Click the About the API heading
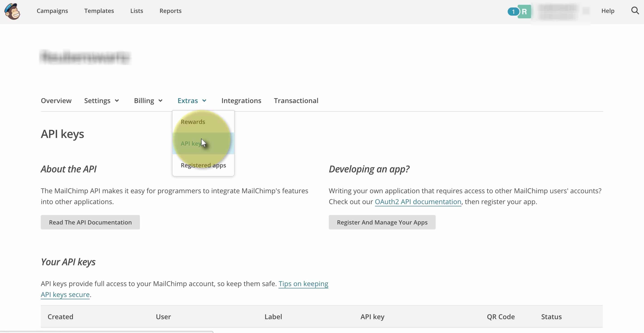Screen dimensions: 644x333 tap(69, 169)
